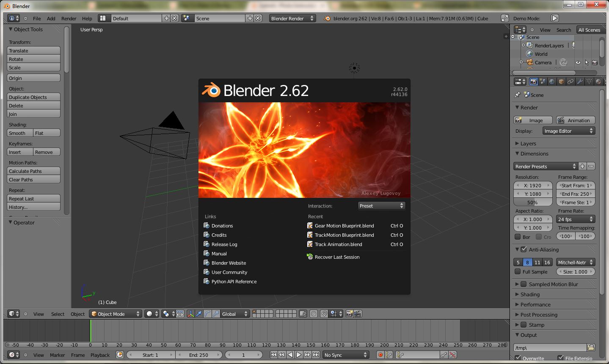The width and height of the screenshot is (609, 364).
Task: Pin the properties context with pin icon
Action: (x=517, y=95)
